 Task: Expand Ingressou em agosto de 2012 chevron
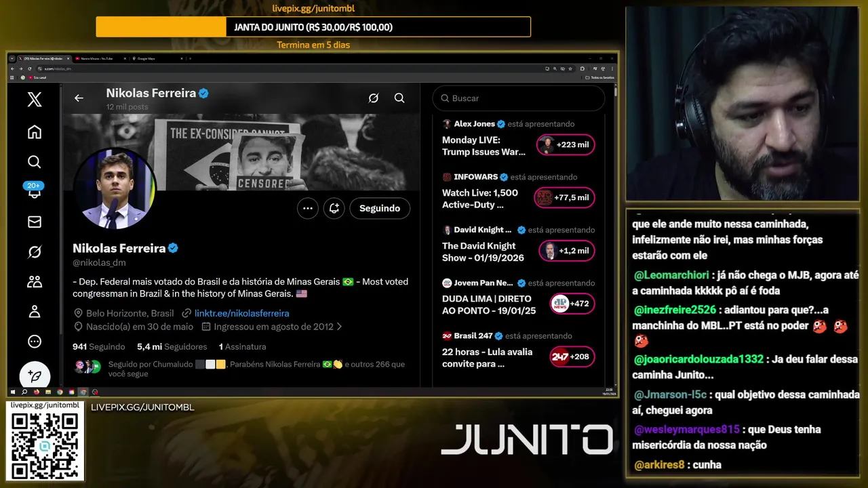point(339,327)
